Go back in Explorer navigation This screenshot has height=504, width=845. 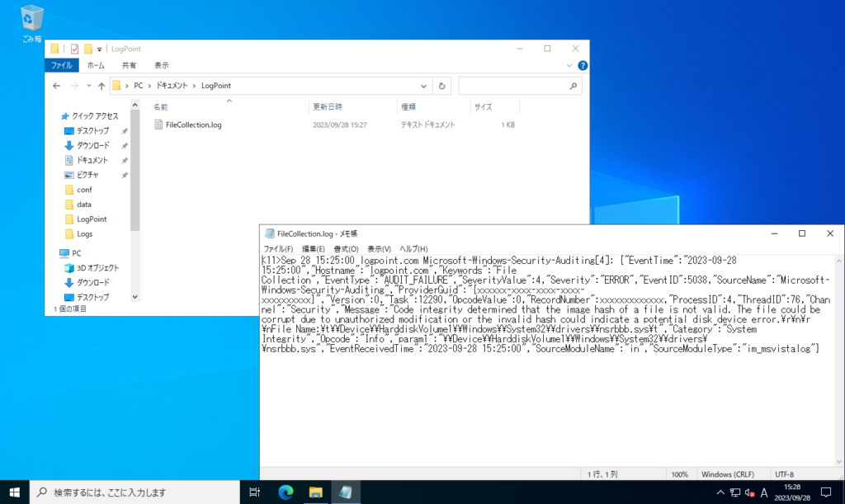tap(57, 86)
